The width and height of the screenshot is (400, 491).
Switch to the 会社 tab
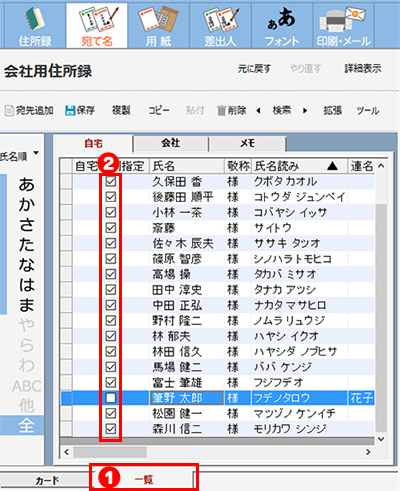click(x=171, y=143)
